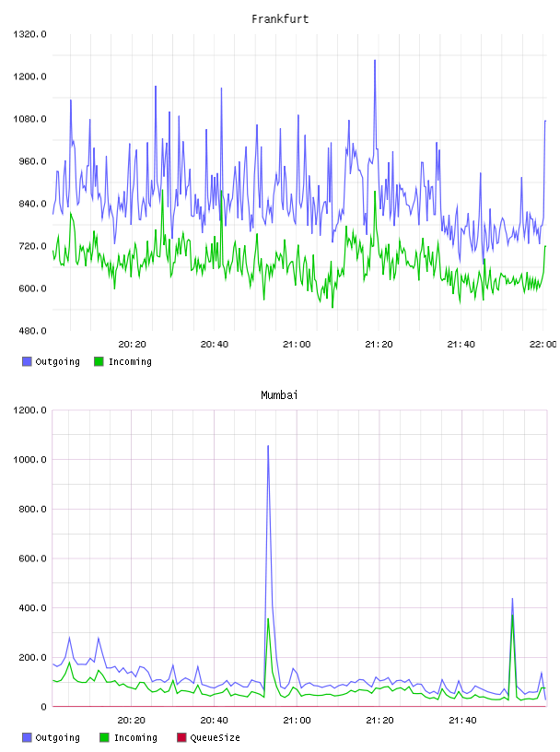560x752 pixels.
Task: Click the Outgoing legend label under Frankfurt
Action: [57, 361]
